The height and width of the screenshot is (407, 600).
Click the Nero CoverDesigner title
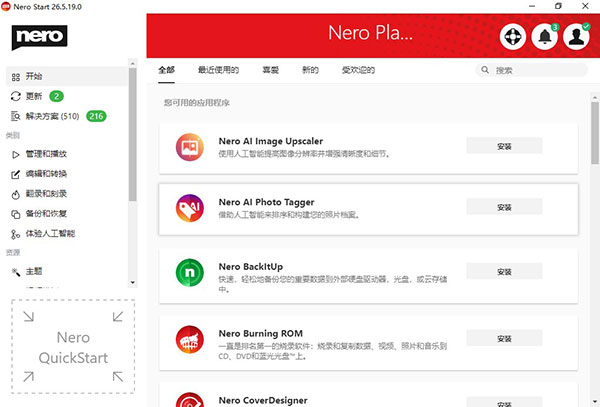(263, 400)
